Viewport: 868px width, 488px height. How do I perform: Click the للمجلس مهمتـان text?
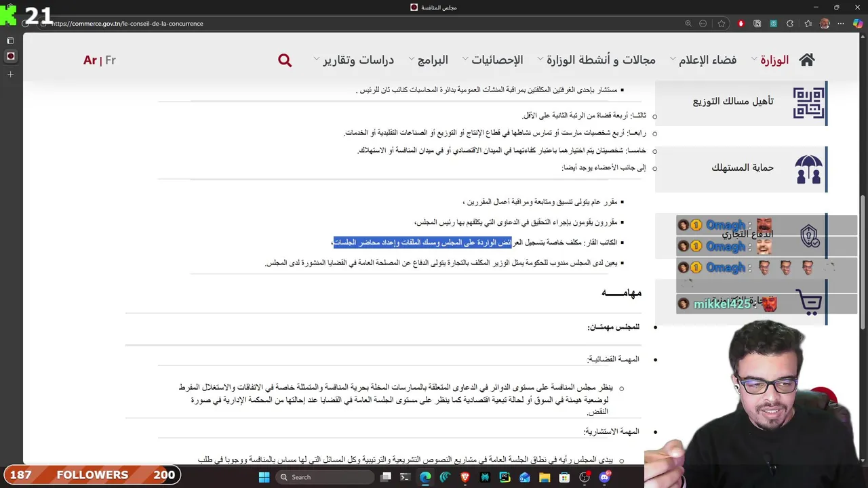point(613,327)
